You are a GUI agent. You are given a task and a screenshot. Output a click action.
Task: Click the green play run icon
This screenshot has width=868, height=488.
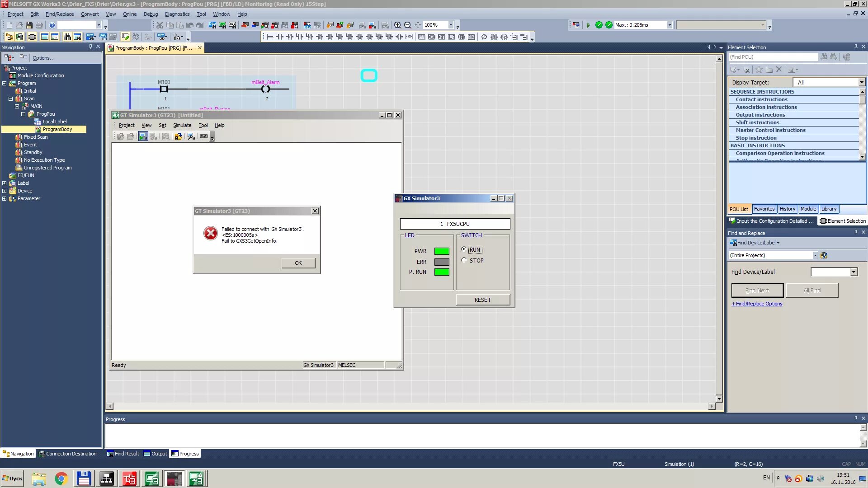589,25
